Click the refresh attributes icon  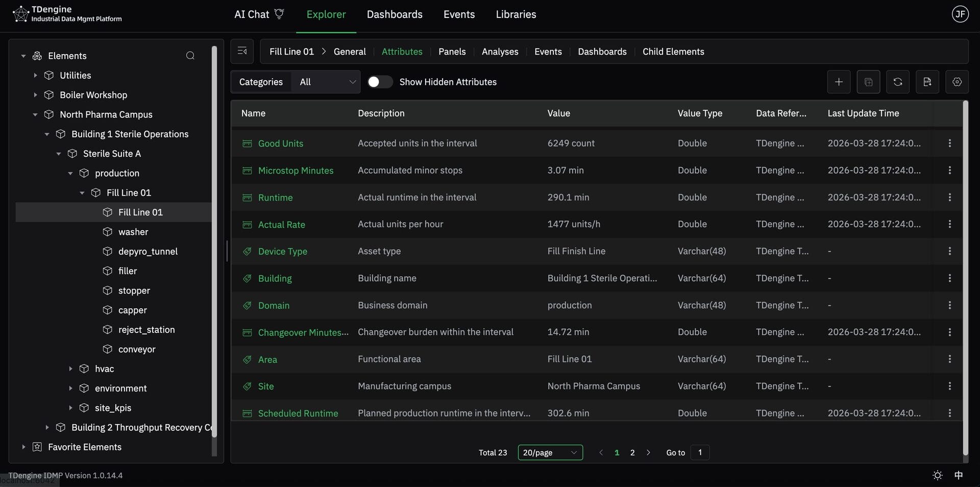point(897,82)
